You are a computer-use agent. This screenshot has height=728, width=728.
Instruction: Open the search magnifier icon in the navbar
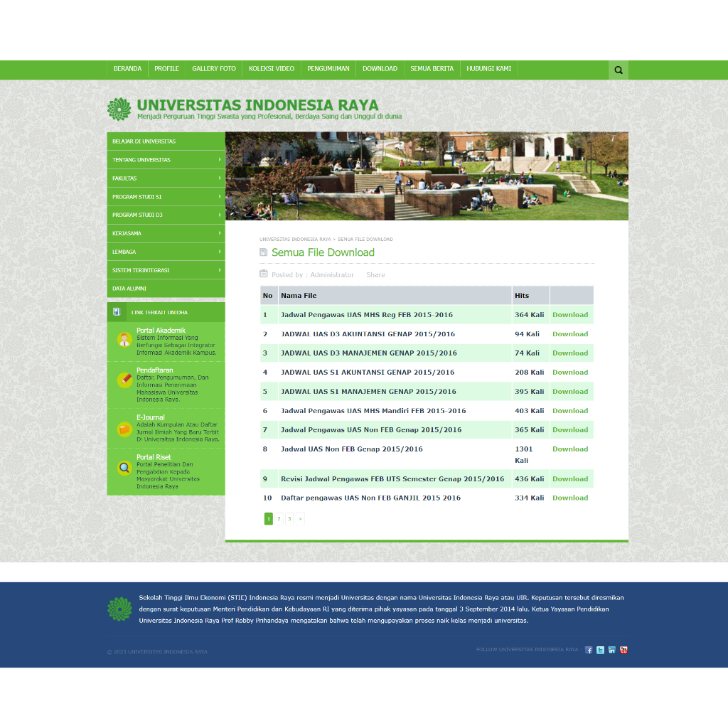pyautogui.click(x=618, y=70)
